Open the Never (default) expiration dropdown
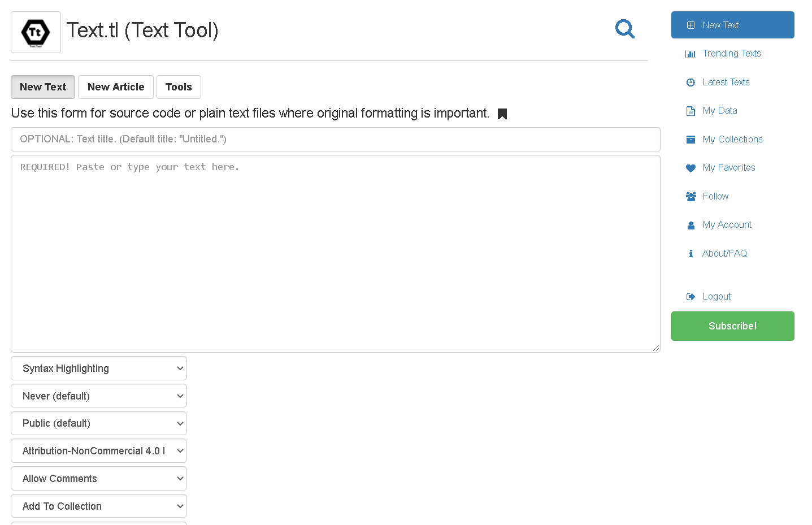 [99, 396]
